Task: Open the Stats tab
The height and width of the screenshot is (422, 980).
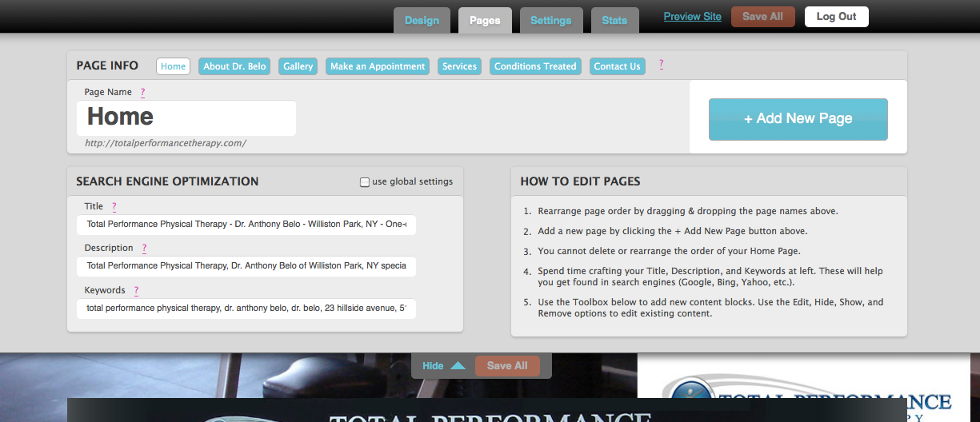Action: [614, 20]
